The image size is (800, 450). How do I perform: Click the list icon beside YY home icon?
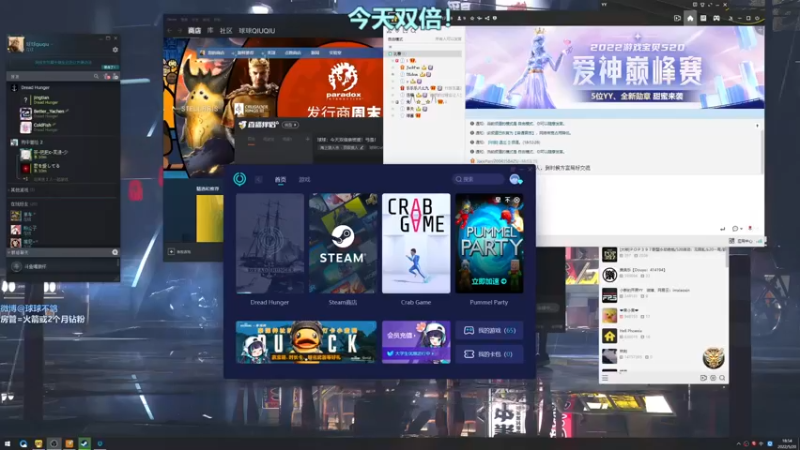(703, 18)
